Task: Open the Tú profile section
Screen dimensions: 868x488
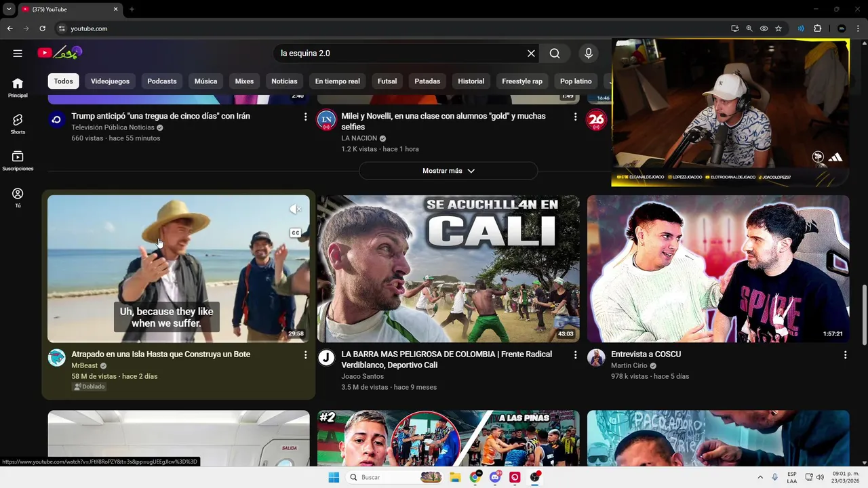Action: 18,197
